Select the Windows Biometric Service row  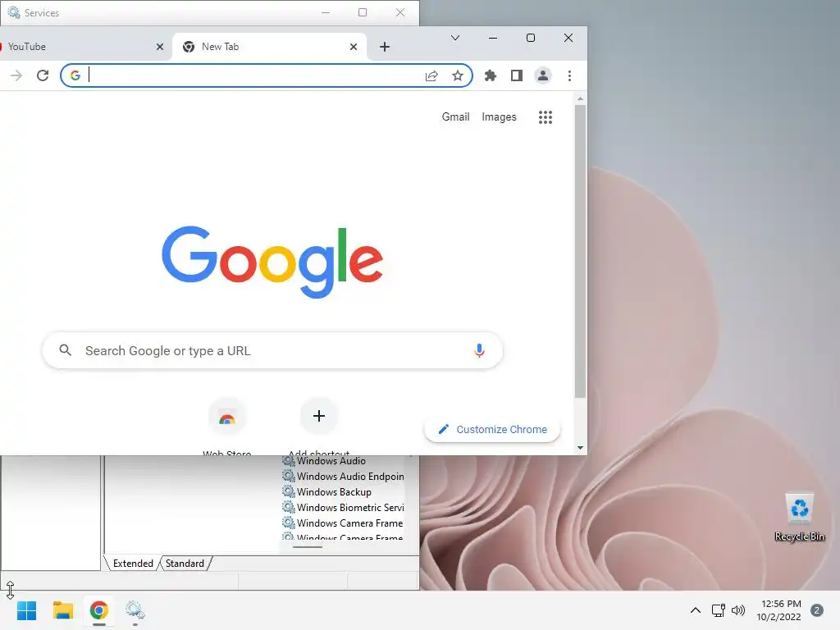(x=343, y=507)
